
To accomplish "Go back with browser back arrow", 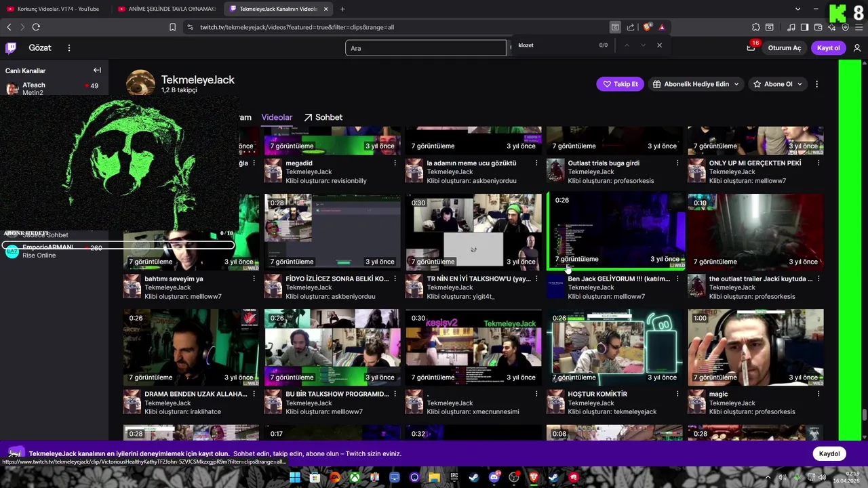I will click(9, 27).
